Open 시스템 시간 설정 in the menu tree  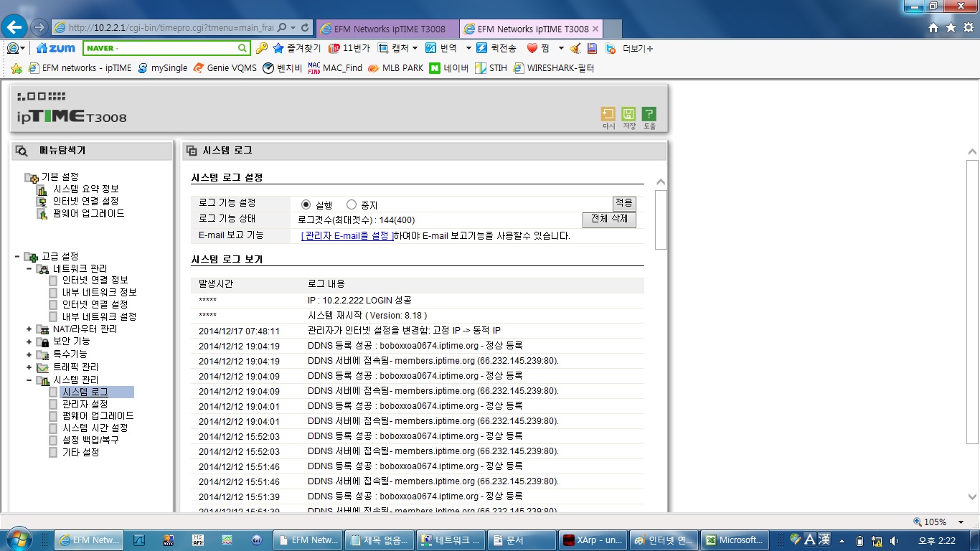pos(95,428)
